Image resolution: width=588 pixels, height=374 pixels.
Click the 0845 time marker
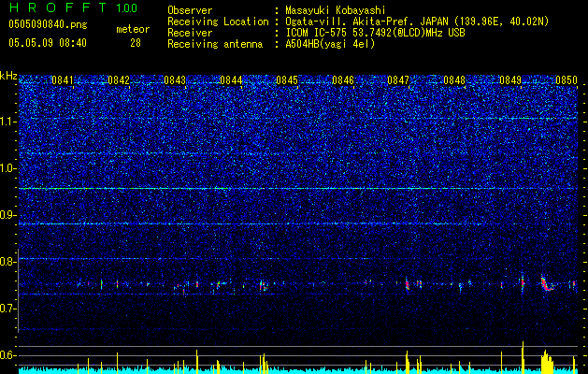(x=287, y=80)
